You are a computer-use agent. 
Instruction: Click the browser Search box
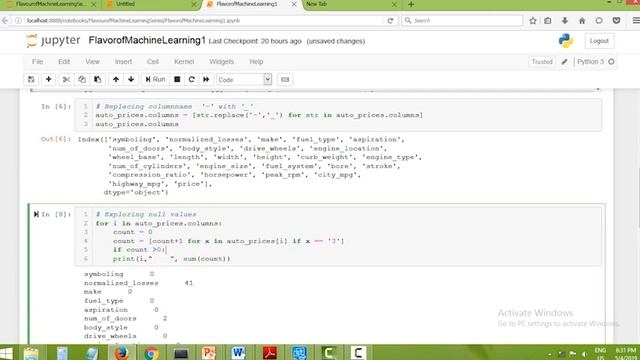click(x=462, y=20)
